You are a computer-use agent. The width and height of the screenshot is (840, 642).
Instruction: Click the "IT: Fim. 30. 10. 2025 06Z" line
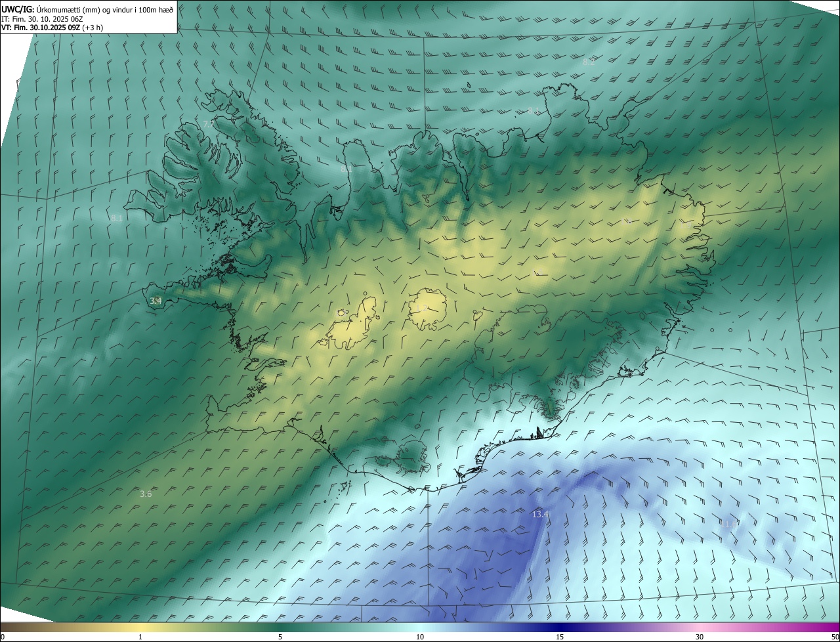(41, 18)
